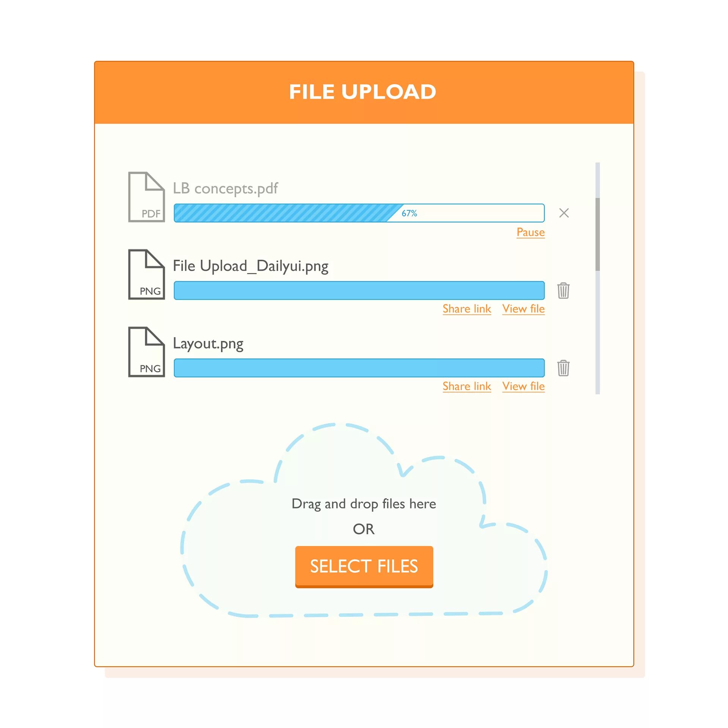View file for Layout.png
The height and width of the screenshot is (728, 728).
click(523, 386)
